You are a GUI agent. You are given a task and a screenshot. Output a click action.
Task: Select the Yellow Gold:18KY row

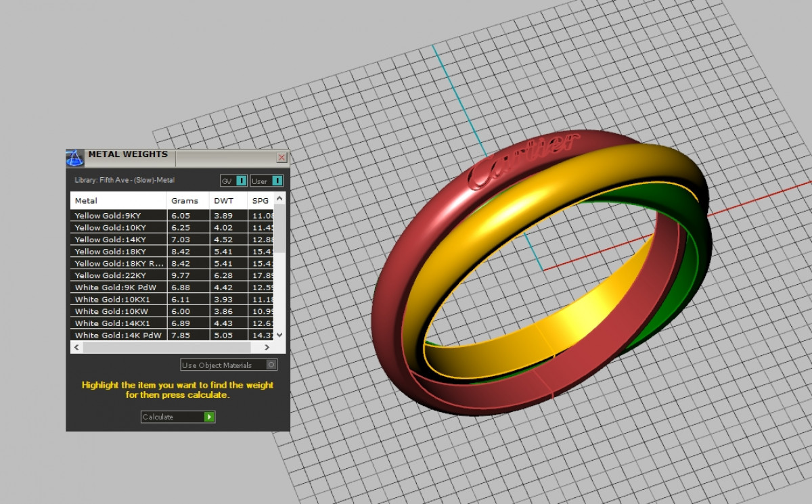[x=118, y=252]
